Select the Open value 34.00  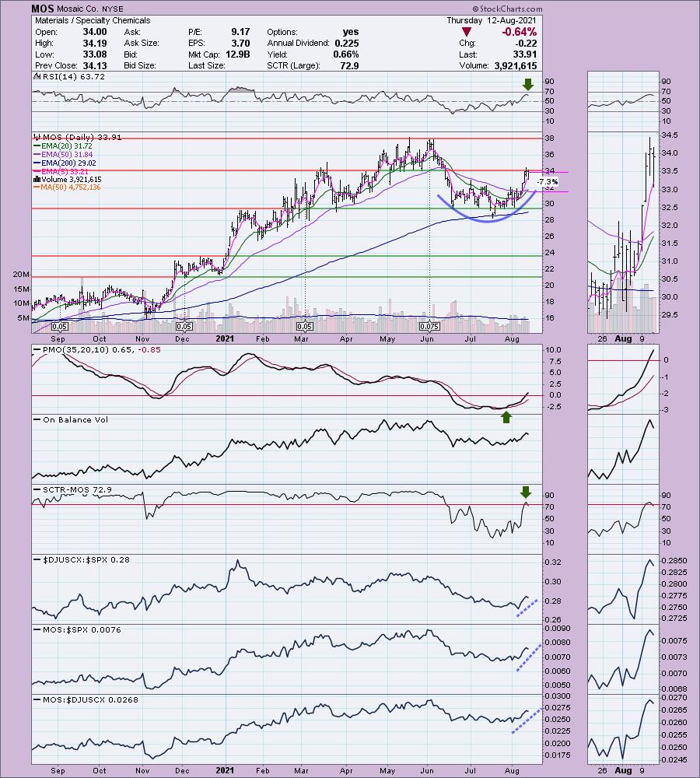pos(94,32)
